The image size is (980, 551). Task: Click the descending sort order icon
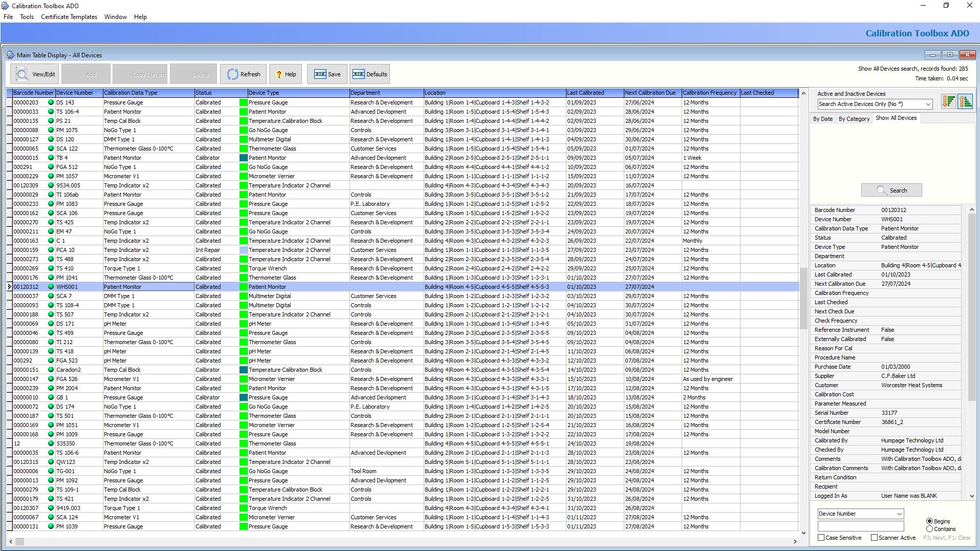tap(948, 101)
